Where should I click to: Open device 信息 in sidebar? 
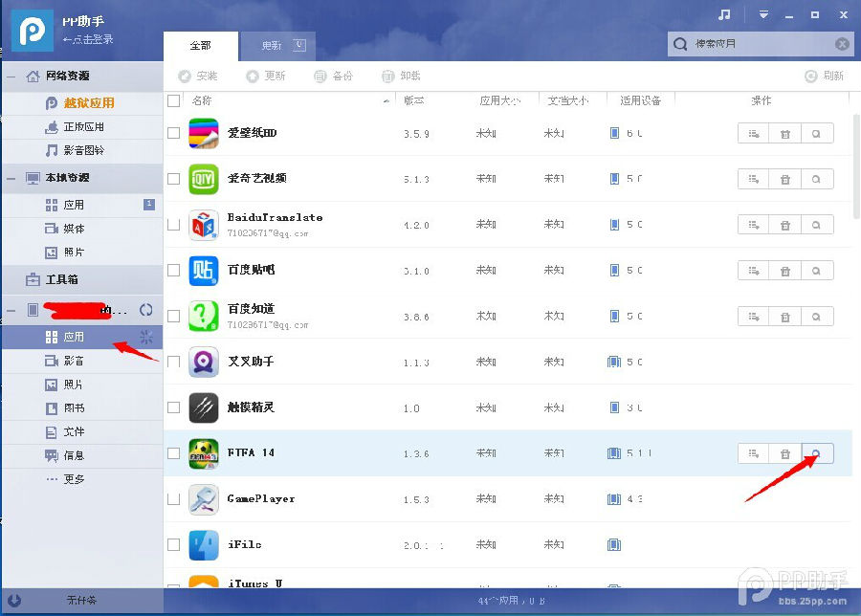(82, 455)
